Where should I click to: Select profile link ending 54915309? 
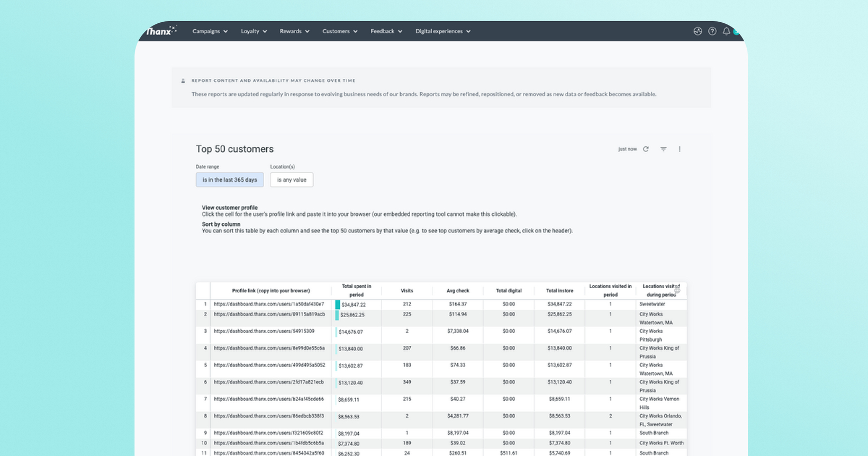pos(264,332)
